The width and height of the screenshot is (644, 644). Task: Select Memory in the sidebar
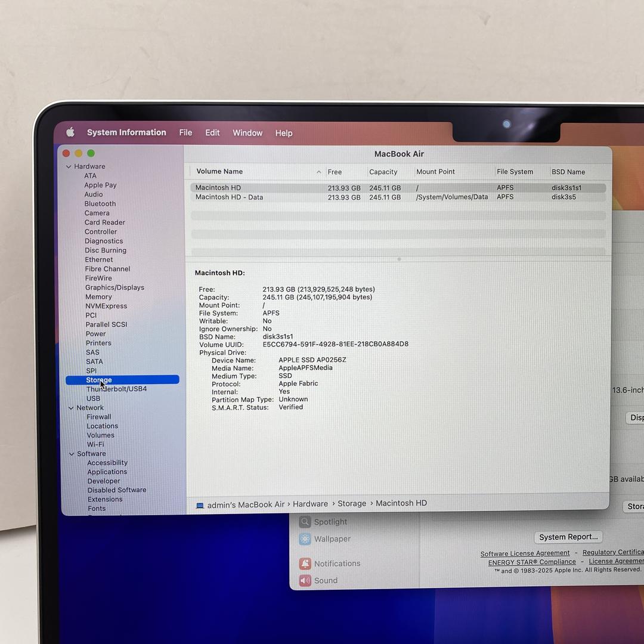coord(98,296)
